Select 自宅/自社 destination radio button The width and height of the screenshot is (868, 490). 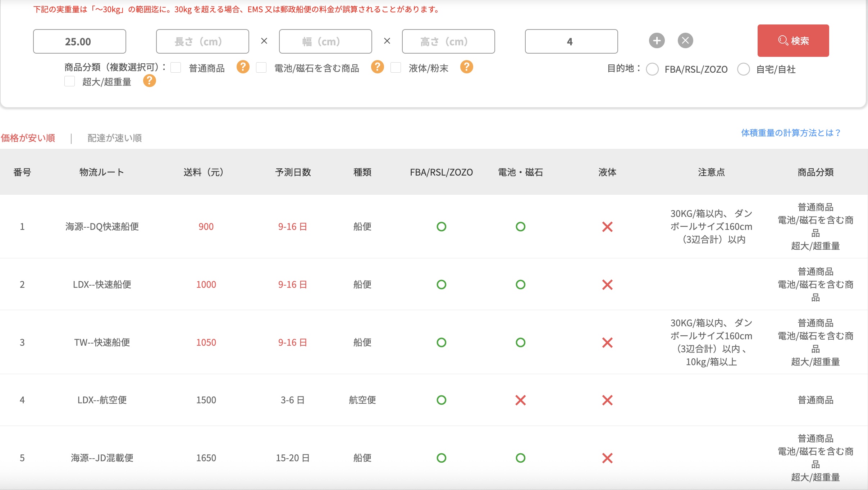click(743, 69)
